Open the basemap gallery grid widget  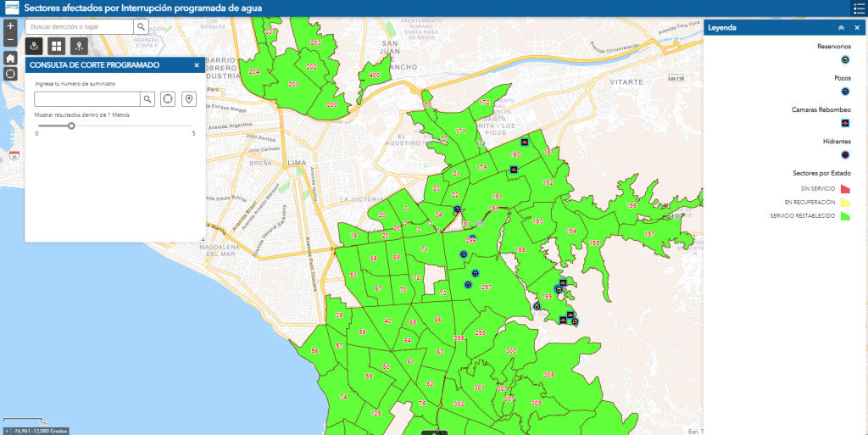pyautogui.click(x=57, y=46)
